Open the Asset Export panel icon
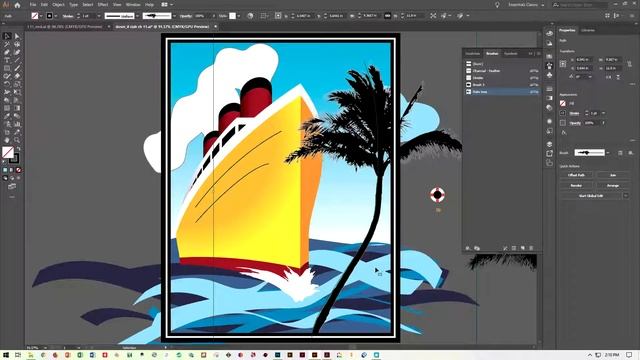The width and height of the screenshot is (640, 360). (549, 153)
